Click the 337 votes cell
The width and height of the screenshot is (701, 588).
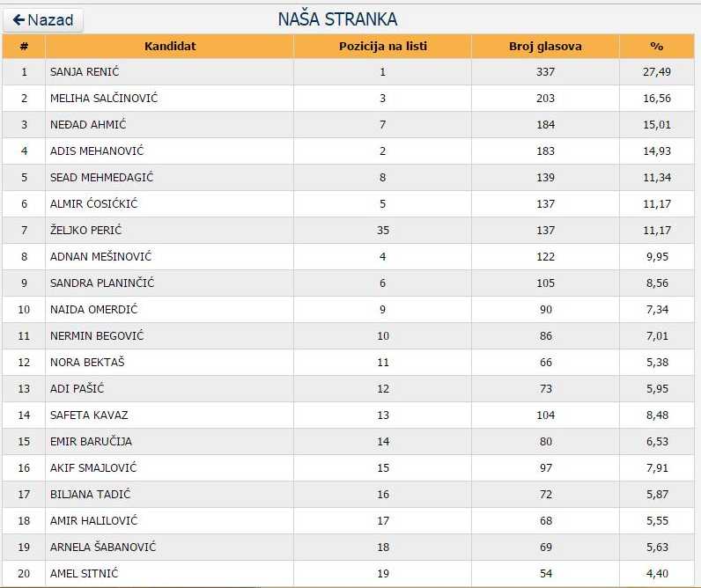(x=545, y=72)
